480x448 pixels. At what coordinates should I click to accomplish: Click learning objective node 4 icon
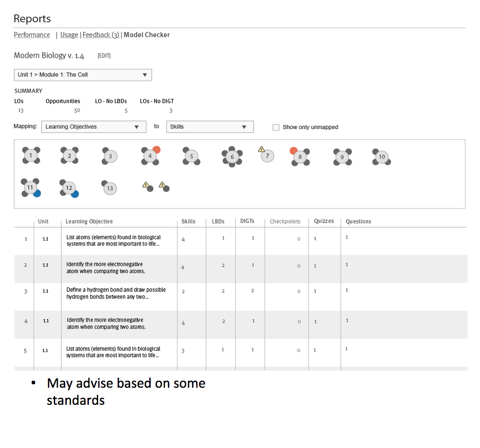tap(150, 156)
